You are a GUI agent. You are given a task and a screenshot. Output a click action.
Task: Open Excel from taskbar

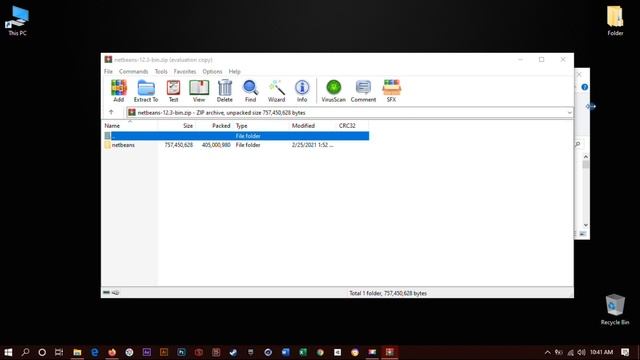302,352
